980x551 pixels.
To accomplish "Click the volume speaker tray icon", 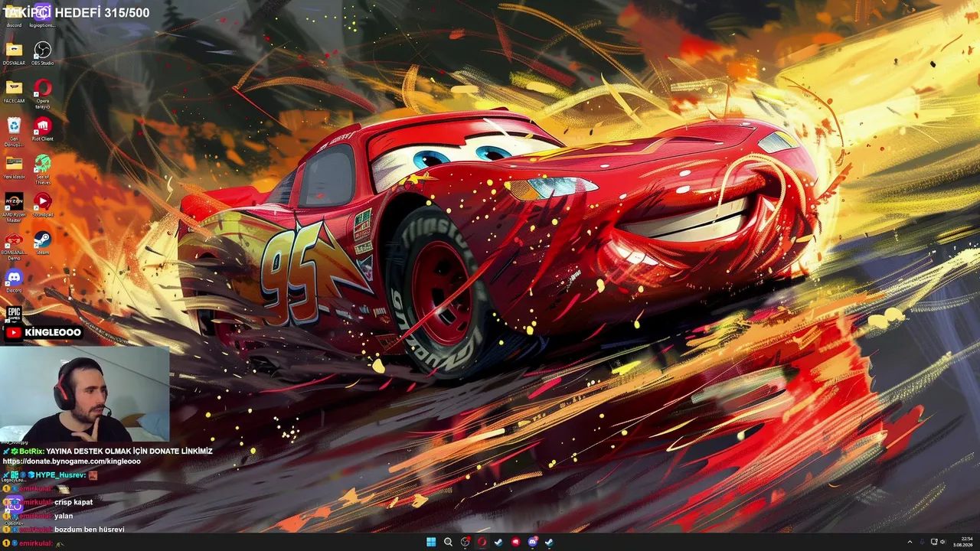I will point(942,542).
